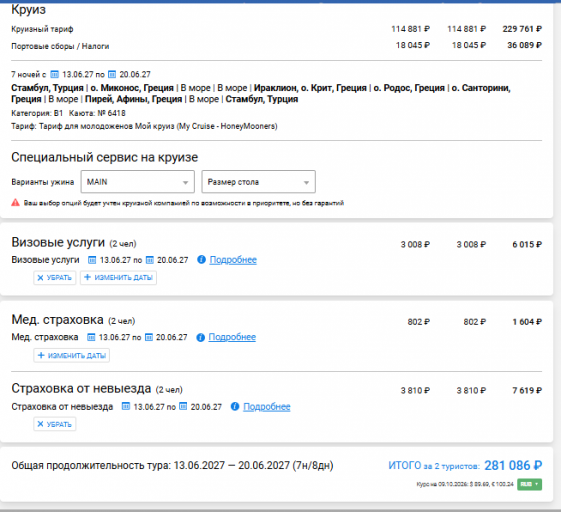This screenshot has width=561, height=512.
Task: Open Подробнее link for Визовые услуги
Action: (233, 260)
